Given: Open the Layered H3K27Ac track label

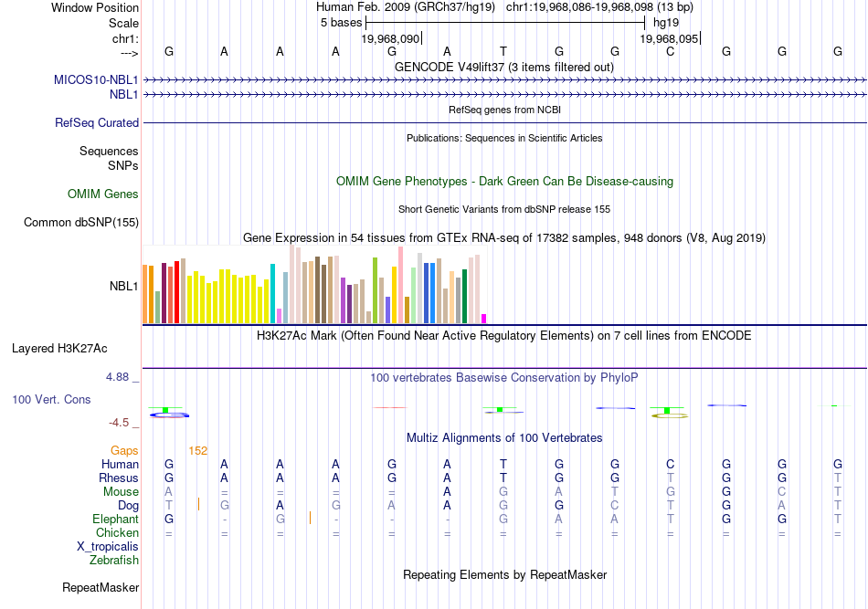Looking at the screenshot, I should click(x=59, y=349).
